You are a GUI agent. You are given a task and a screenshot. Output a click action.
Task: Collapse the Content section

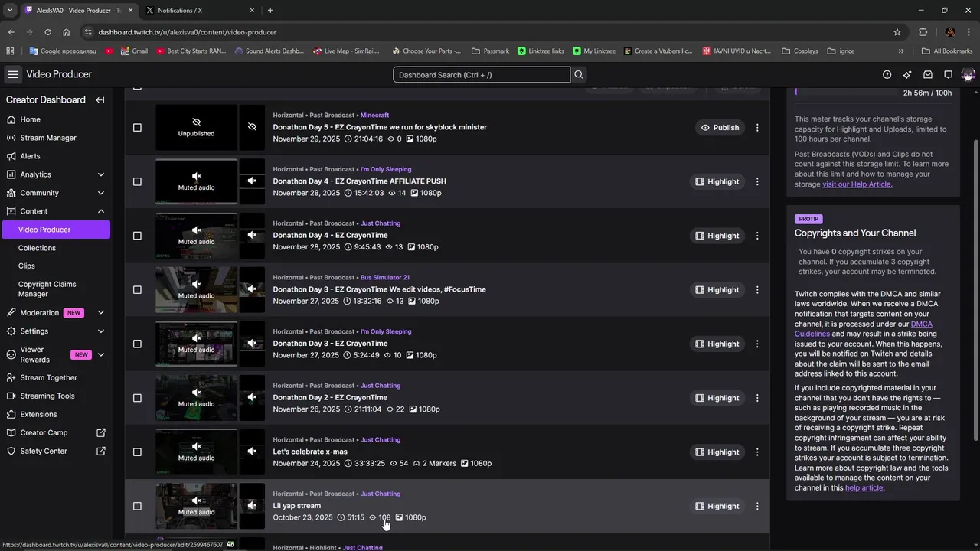pos(101,211)
